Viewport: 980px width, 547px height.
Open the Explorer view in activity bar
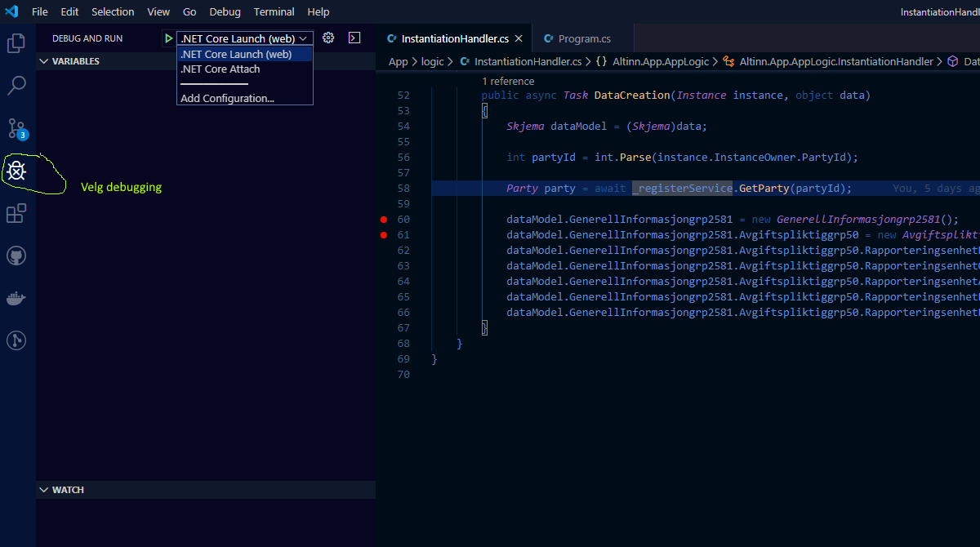click(x=16, y=43)
